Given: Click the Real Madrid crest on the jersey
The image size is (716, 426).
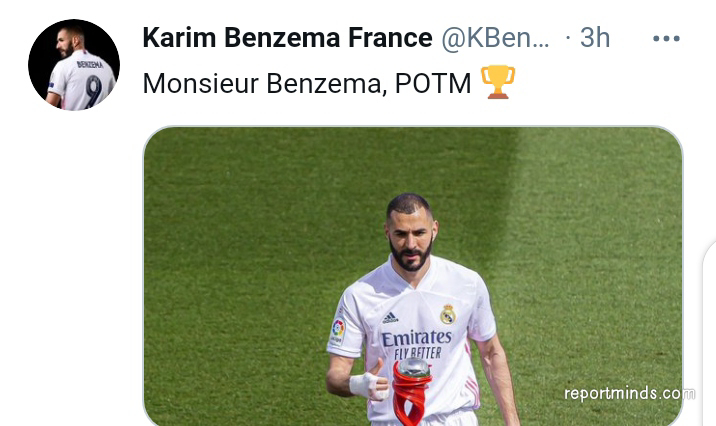Looking at the screenshot, I should [x=448, y=315].
